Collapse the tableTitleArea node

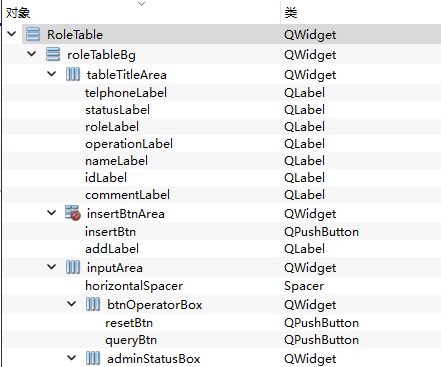(x=52, y=74)
